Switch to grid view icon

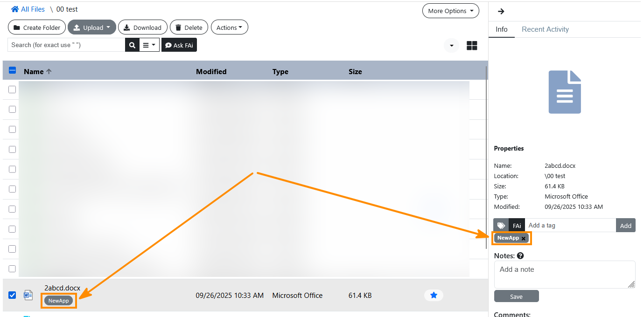point(472,46)
